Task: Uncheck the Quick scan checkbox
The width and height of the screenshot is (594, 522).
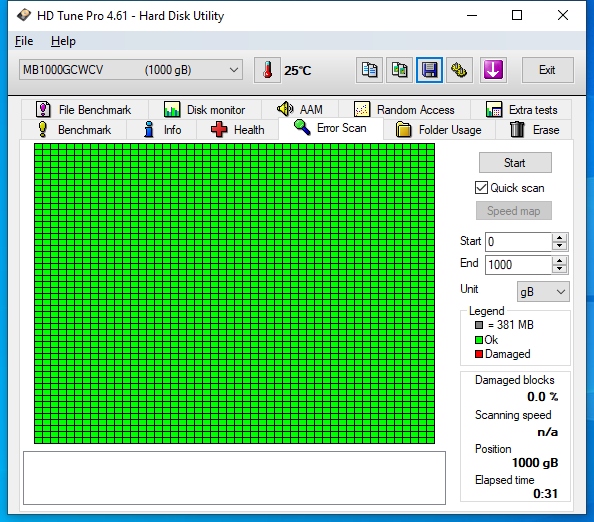Action: [x=481, y=188]
